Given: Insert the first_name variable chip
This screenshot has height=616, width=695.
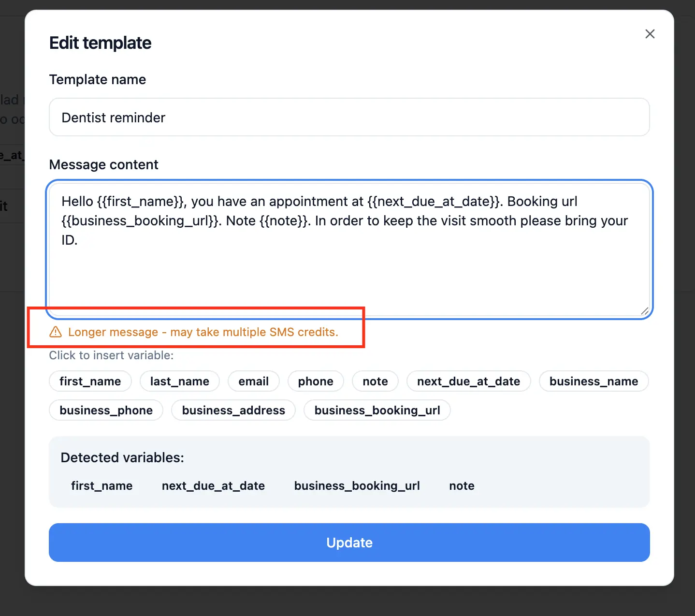Looking at the screenshot, I should click(90, 381).
